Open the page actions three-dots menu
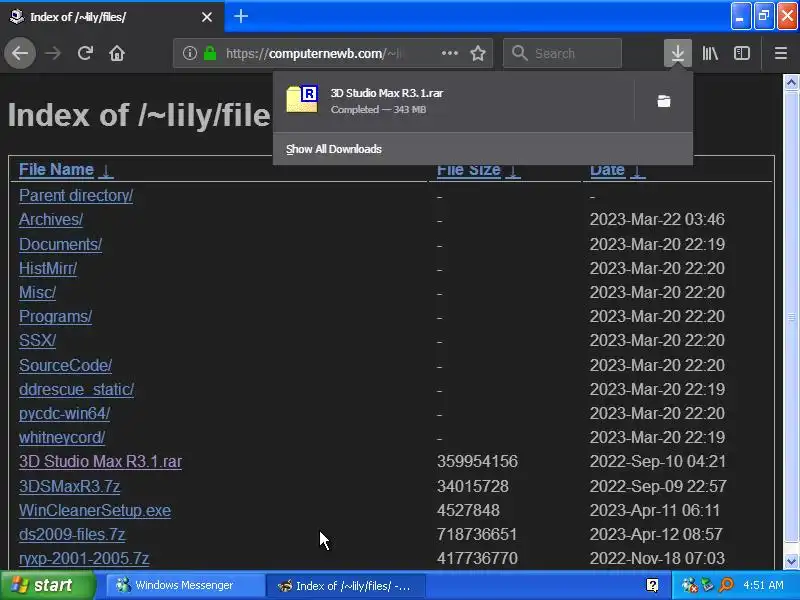Image resolution: width=800 pixels, height=600 pixels. coord(449,53)
